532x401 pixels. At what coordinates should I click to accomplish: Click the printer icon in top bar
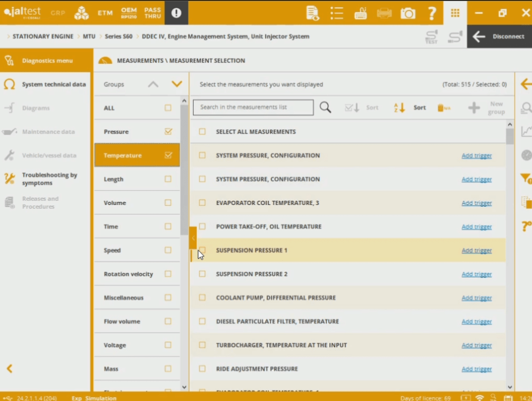(x=384, y=13)
